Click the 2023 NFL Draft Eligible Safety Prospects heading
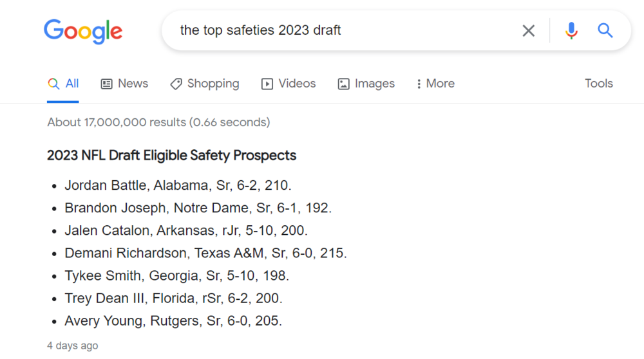Screen dimensions: 644x359 tap(172, 155)
